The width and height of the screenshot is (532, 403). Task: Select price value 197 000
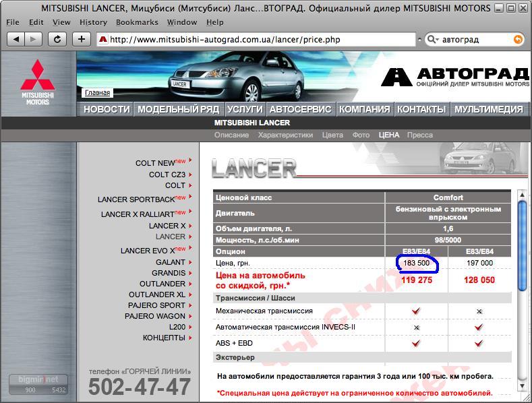479,263
